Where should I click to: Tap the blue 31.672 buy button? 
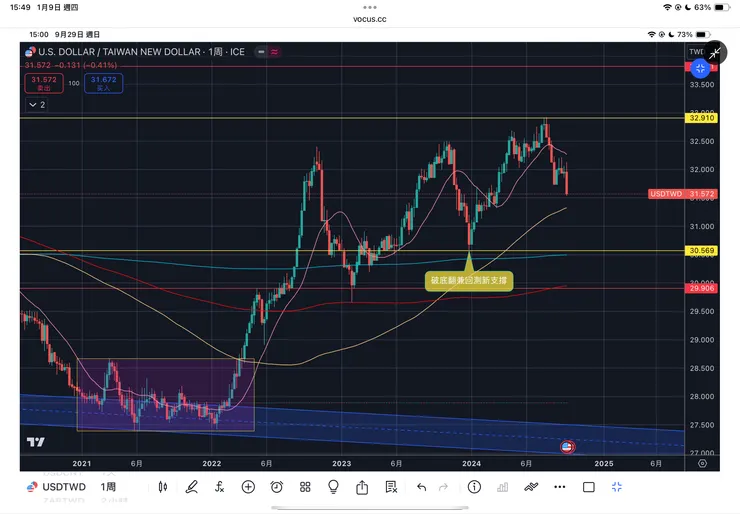click(103, 84)
